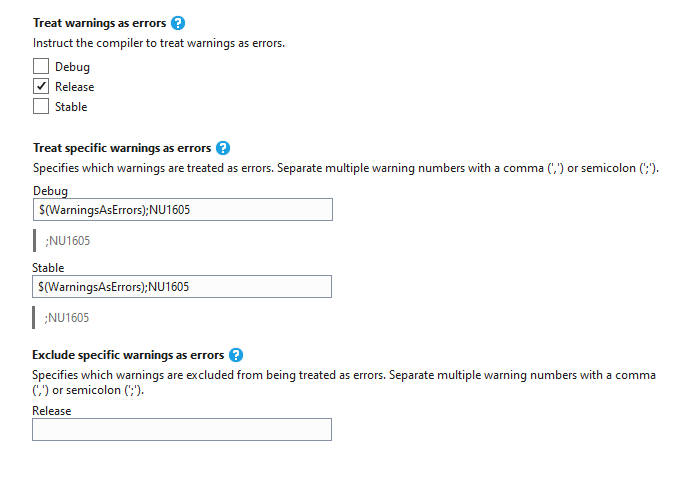Click the Exclude specific warnings as errors heading
Viewport: 693px width, 477px height.
tap(128, 355)
